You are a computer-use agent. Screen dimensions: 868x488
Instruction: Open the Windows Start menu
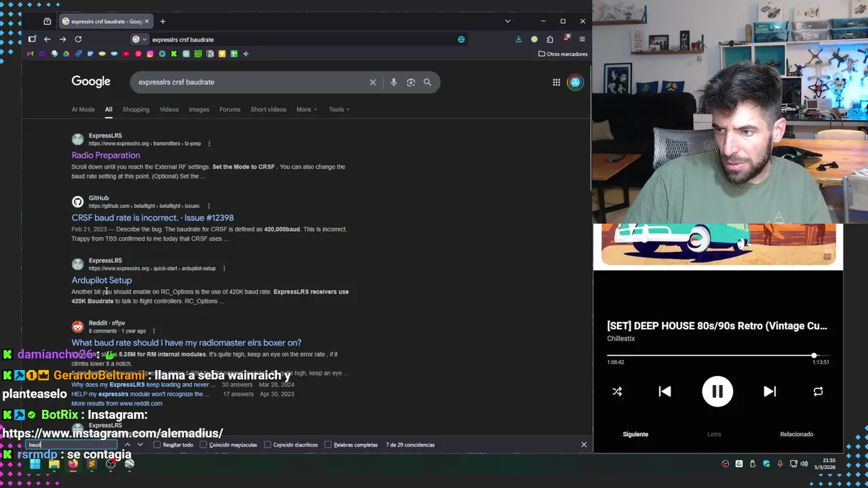35,464
